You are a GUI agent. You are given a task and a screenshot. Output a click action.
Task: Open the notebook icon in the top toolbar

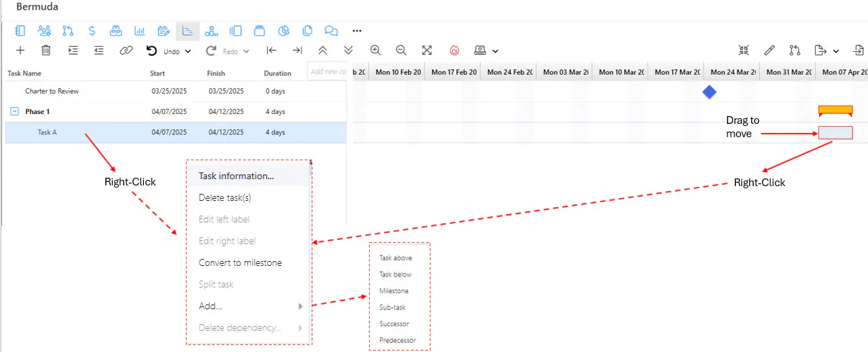[x=20, y=31]
